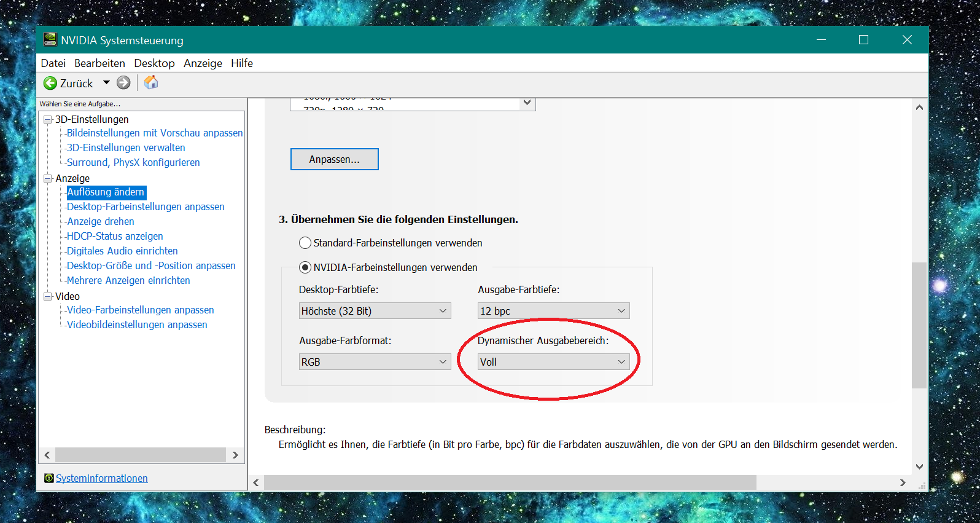
Task: Click the main panel scroll-left arrow
Action: coord(256,482)
